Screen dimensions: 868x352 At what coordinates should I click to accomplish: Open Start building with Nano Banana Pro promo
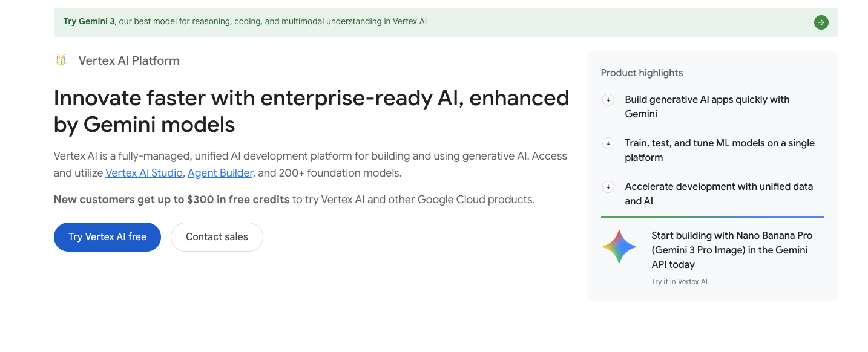(732, 250)
